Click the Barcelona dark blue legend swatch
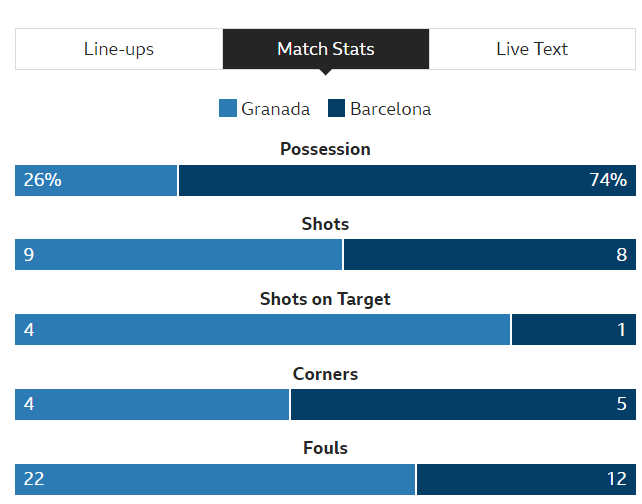Screen dimensions: 642x504 point(337,109)
